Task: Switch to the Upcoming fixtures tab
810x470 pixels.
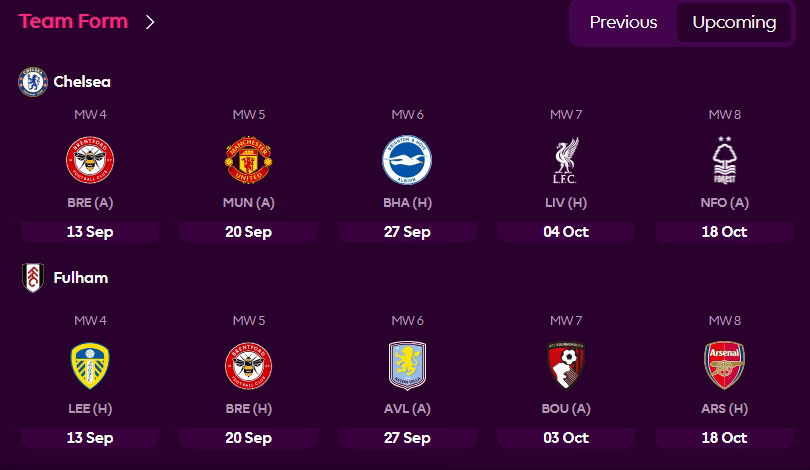Action: coord(734,22)
